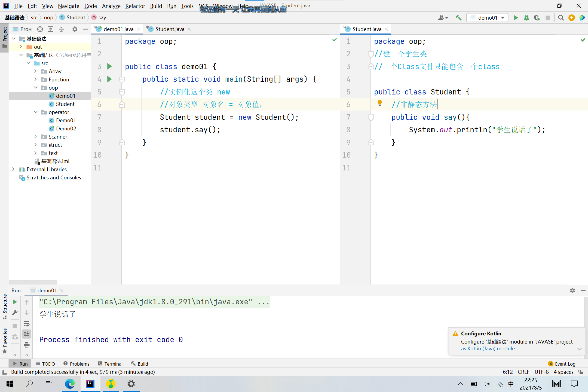Click the Build project hammer icon

[x=458, y=18]
